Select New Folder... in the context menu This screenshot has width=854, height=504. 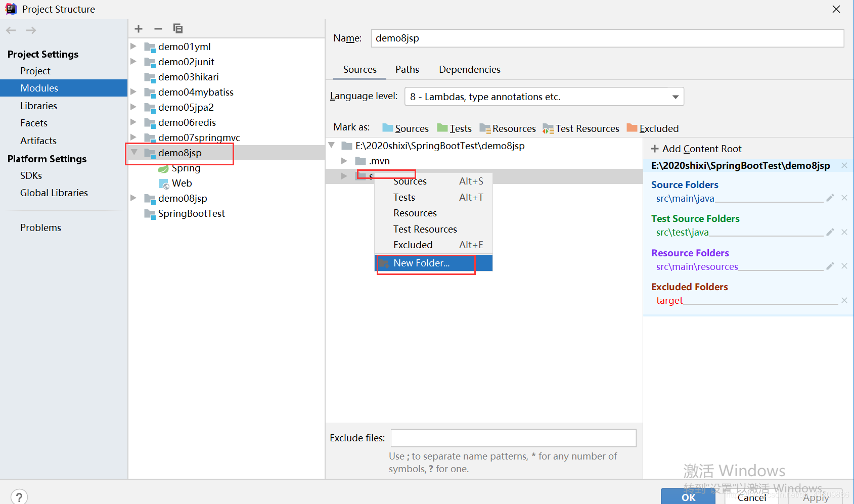click(x=433, y=263)
